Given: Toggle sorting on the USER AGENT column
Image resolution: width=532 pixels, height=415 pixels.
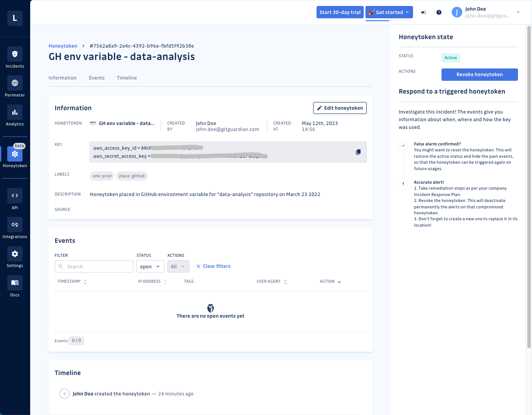Looking at the screenshot, I should tap(285, 281).
